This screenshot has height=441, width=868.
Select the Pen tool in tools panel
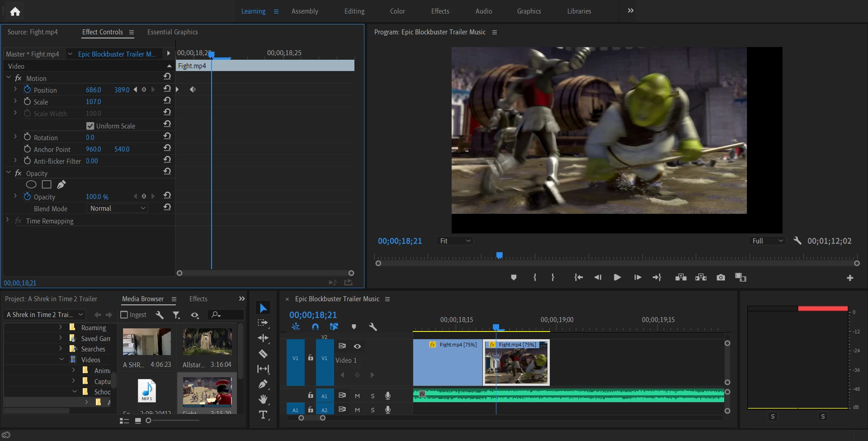point(263,384)
